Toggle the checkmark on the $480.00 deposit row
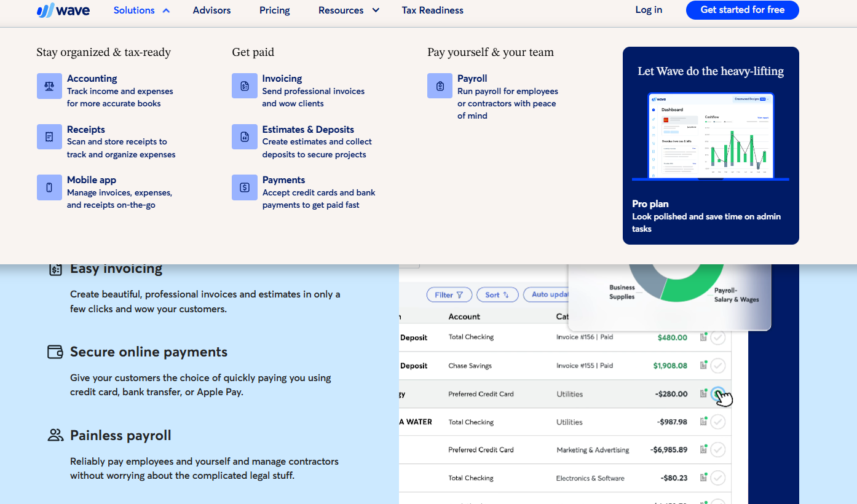This screenshot has height=504, width=857. click(x=717, y=337)
